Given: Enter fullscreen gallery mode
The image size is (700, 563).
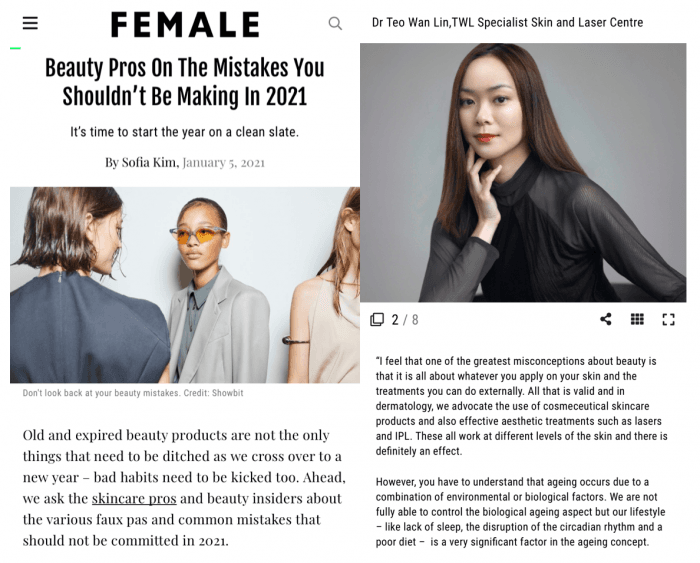Looking at the screenshot, I should (668, 319).
